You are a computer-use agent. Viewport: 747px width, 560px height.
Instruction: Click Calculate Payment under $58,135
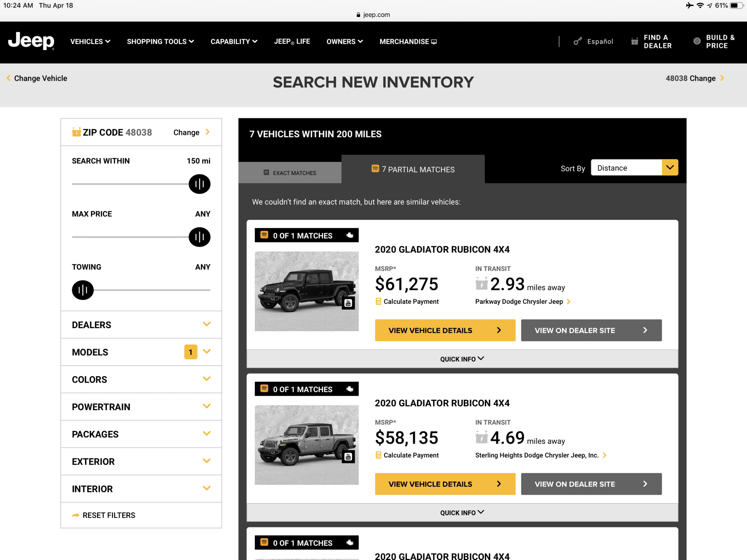pos(411,455)
